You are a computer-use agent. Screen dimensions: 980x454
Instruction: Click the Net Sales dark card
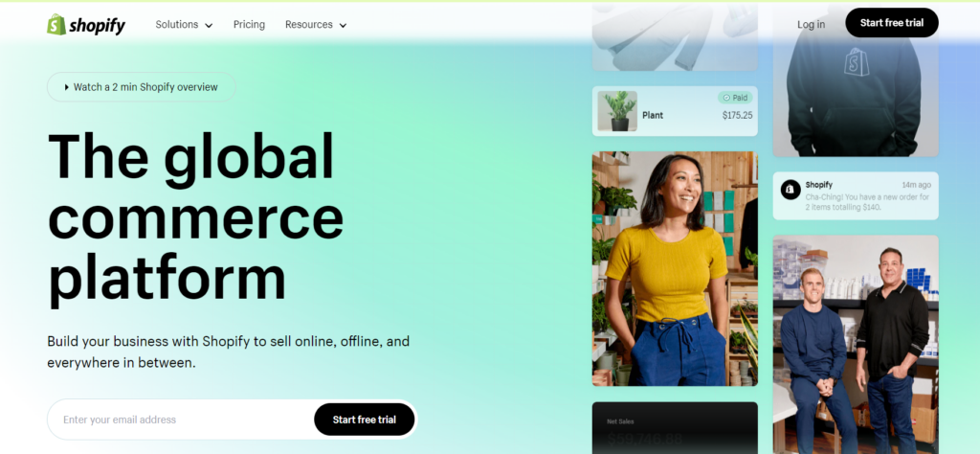[674, 427]
